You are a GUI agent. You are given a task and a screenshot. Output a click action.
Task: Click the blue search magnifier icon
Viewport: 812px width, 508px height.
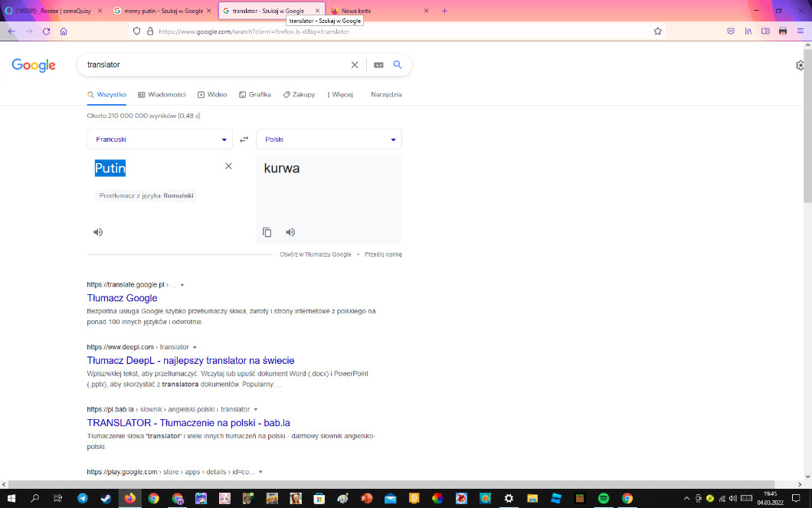[398, 65]
